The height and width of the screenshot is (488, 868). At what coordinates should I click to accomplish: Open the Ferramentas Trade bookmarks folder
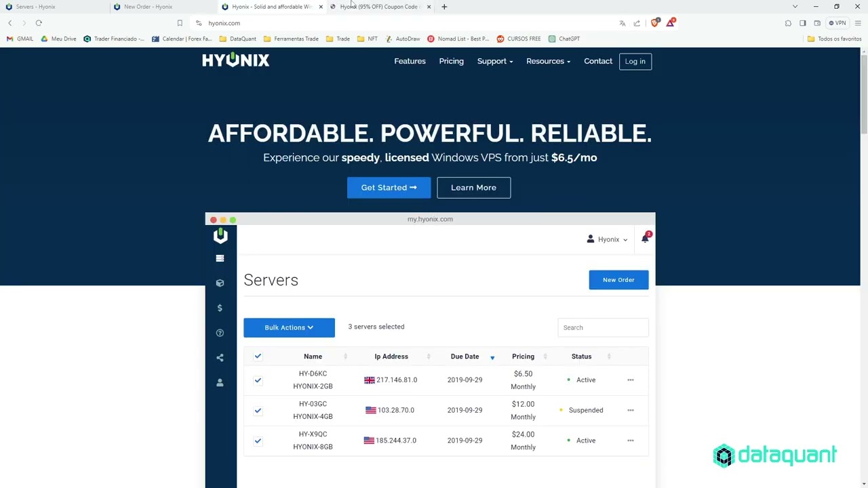pos(291,39)
